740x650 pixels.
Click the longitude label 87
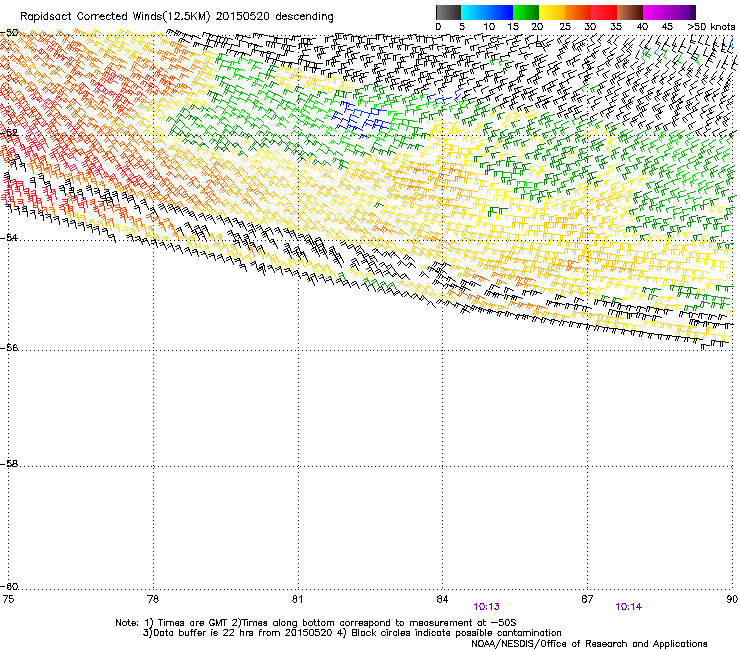(587, 599)
